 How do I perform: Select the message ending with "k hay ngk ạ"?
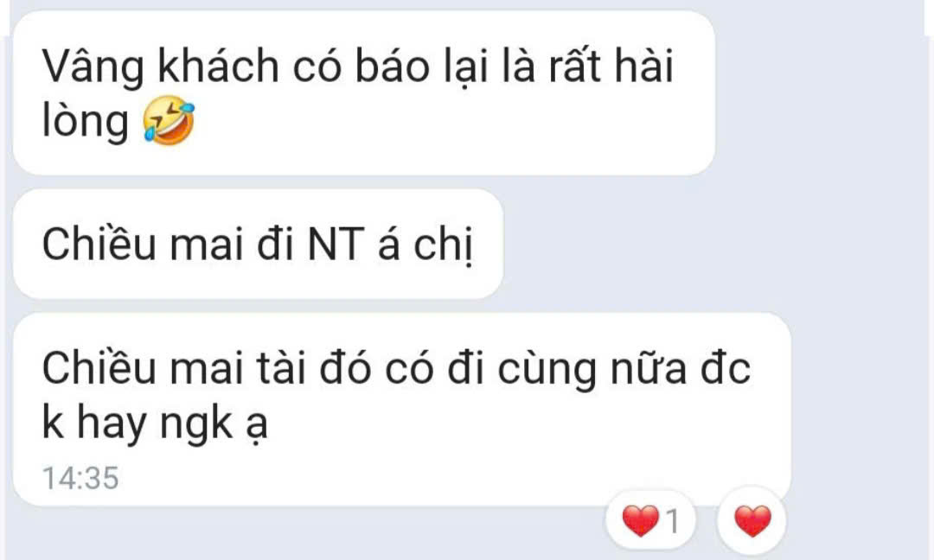coord(402,410)
